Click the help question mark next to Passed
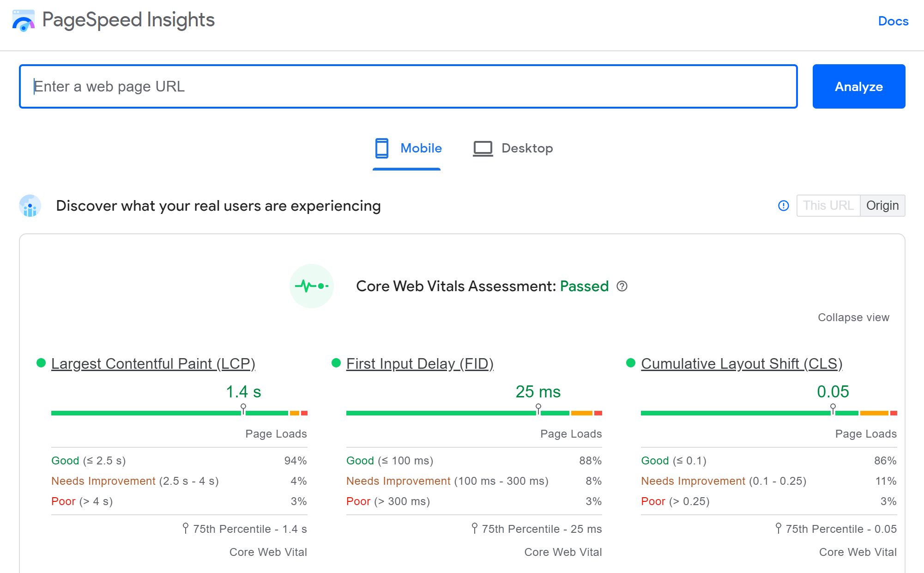Viewport: 924px width, 573px height. tap(622, 286)
